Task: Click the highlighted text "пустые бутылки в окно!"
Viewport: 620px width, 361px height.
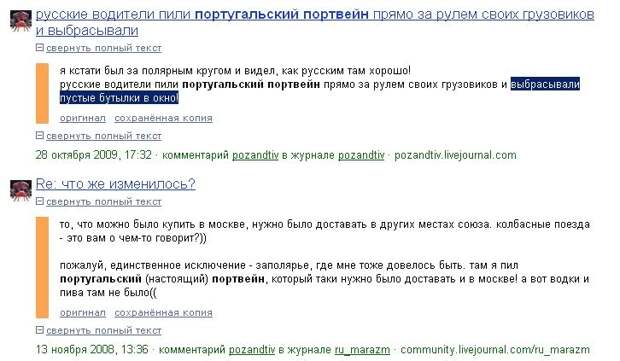Action: [x=119, y=98]
